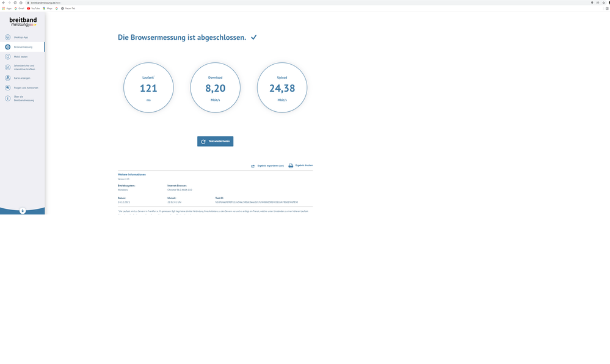
Task: Click the Laufzeit footnote text about Frankfurt servers
Action: 213,211
